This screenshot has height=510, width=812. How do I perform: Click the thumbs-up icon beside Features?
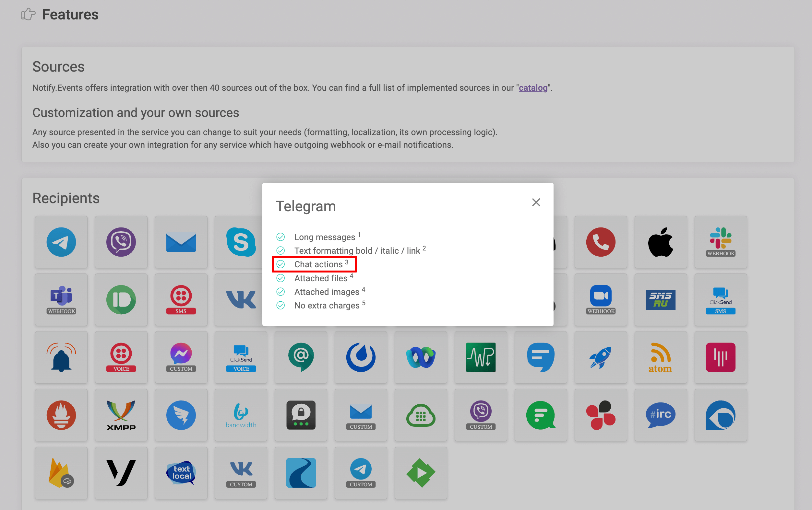[28, 14]
